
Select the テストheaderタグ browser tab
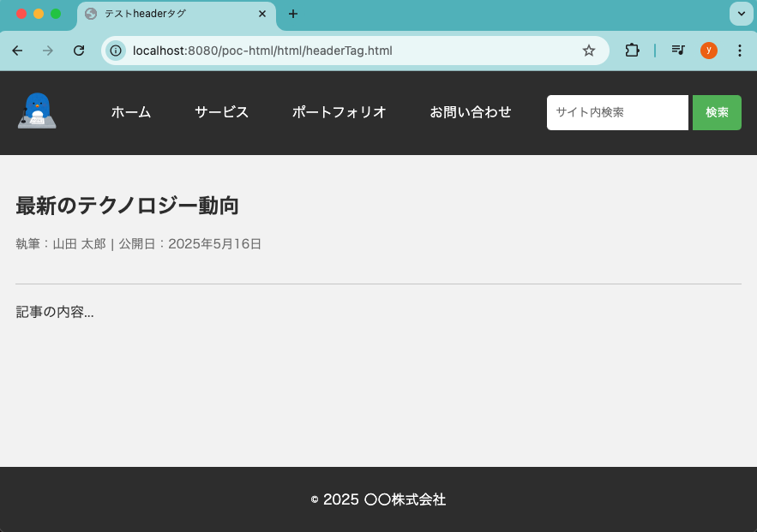click(x=177, y=15)
